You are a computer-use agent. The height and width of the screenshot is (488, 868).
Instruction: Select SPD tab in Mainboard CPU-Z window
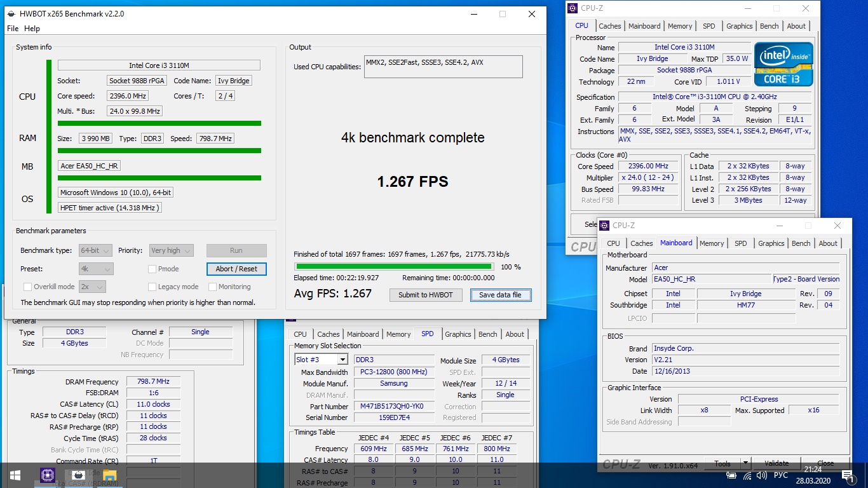tap(741, 243)
